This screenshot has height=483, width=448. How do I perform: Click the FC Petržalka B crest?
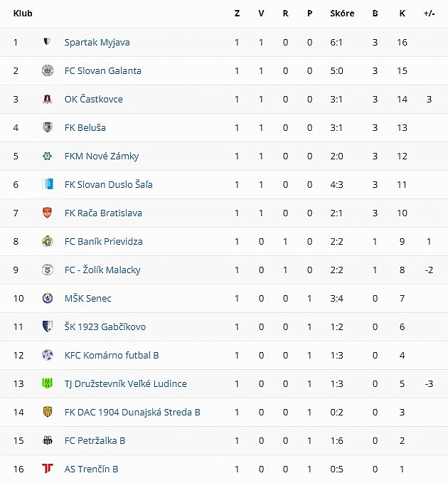pyautogui.click(x=47, y=440)
